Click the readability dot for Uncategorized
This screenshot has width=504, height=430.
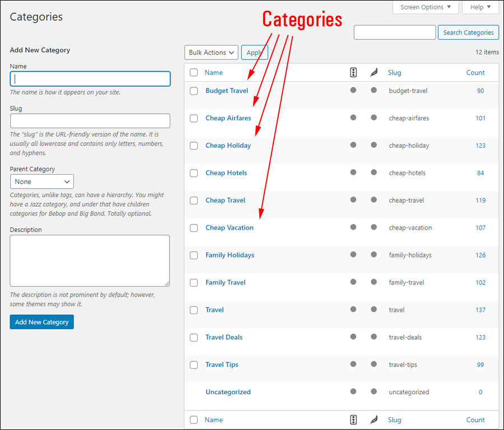click(374, 391)
